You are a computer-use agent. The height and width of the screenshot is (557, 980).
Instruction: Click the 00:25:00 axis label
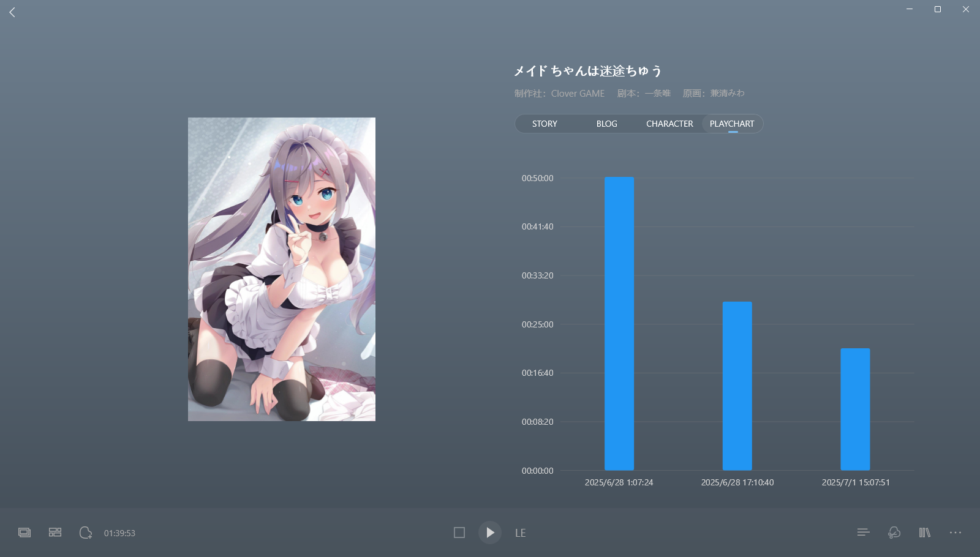tap(537, 324)
